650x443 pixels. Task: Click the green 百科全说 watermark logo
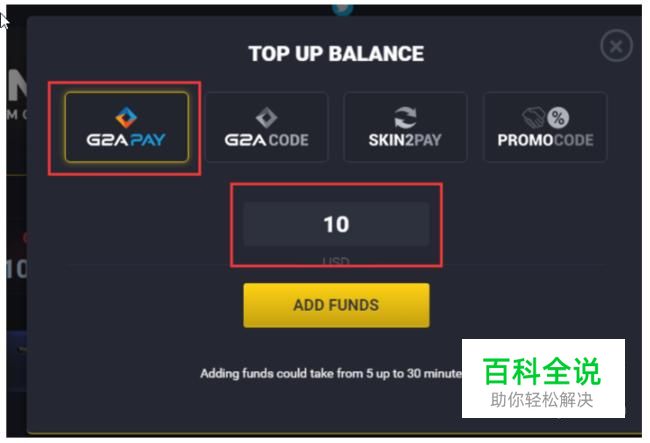[542, 371]
